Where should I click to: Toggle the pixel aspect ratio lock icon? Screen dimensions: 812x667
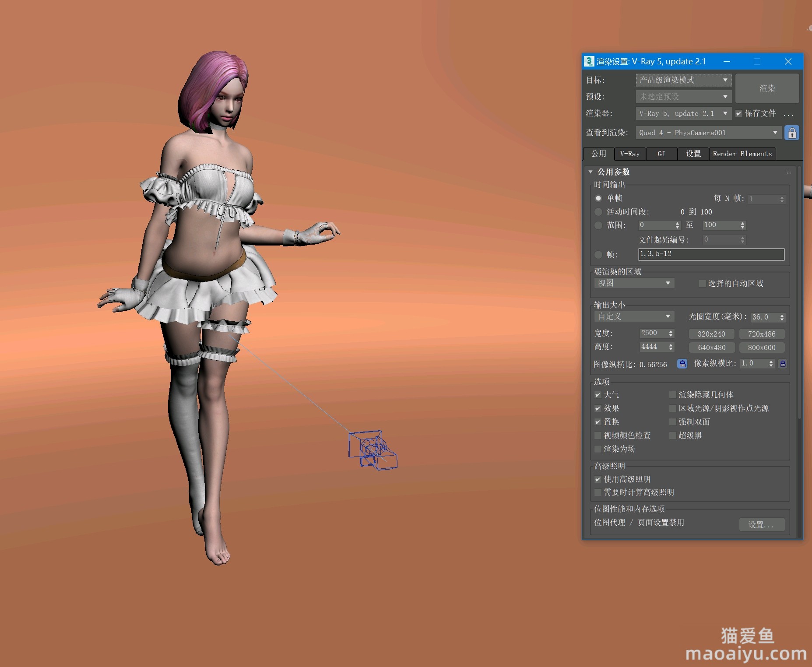(x=783, y=364)
